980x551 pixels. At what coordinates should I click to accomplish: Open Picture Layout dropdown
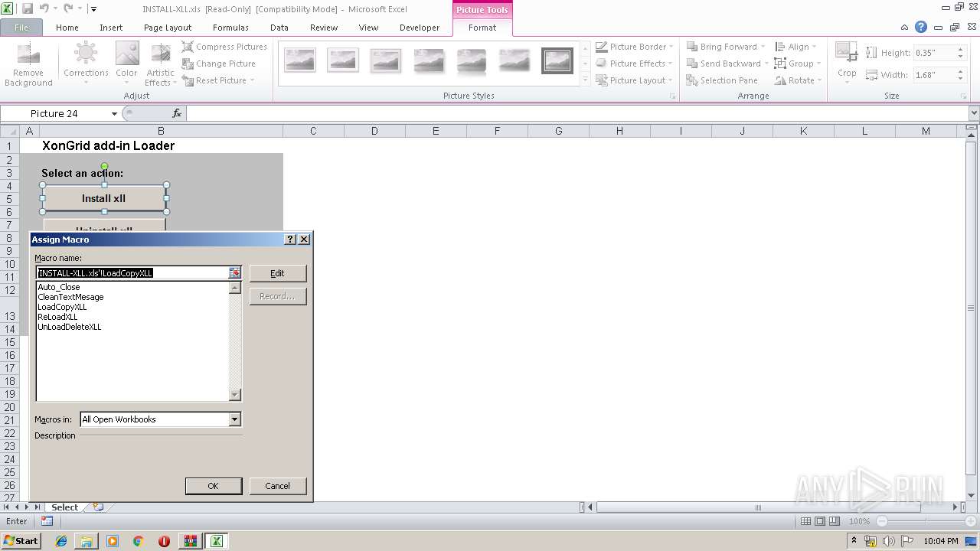coord(634,80)
